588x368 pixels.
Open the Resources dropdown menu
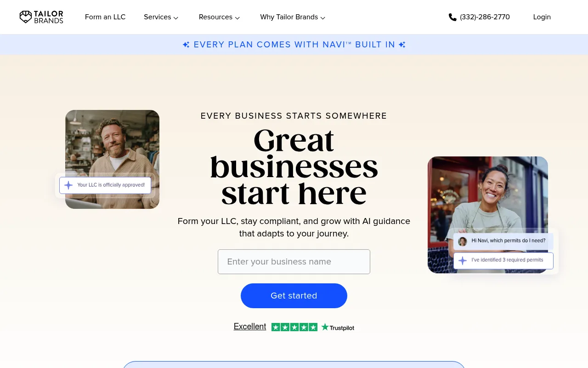[x=220, y=17]
